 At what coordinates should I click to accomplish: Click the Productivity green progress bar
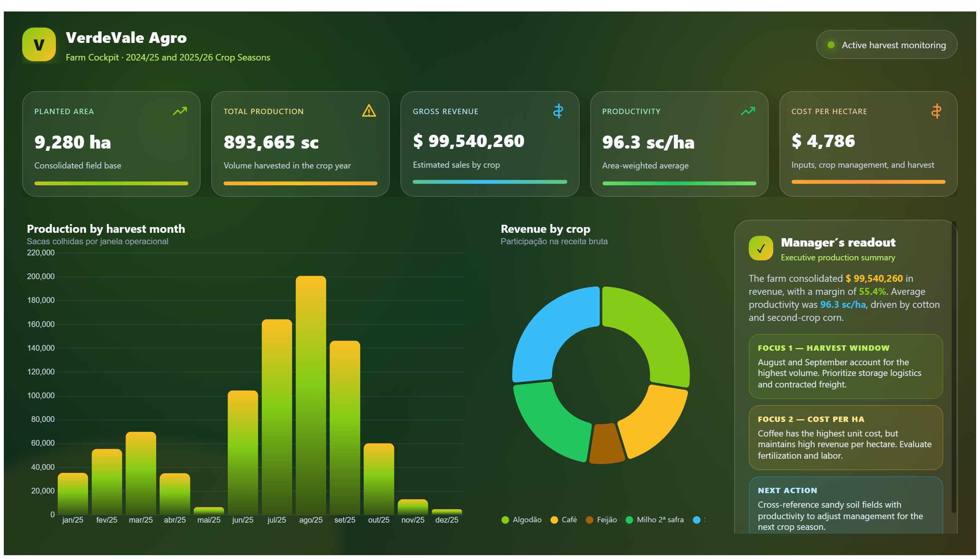coord(679,183)
